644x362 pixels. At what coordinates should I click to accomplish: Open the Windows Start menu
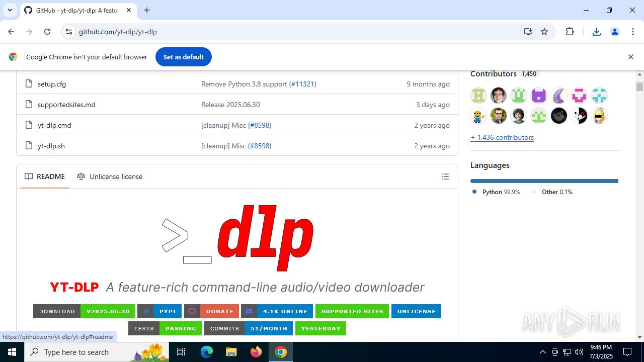click(12, 352)
